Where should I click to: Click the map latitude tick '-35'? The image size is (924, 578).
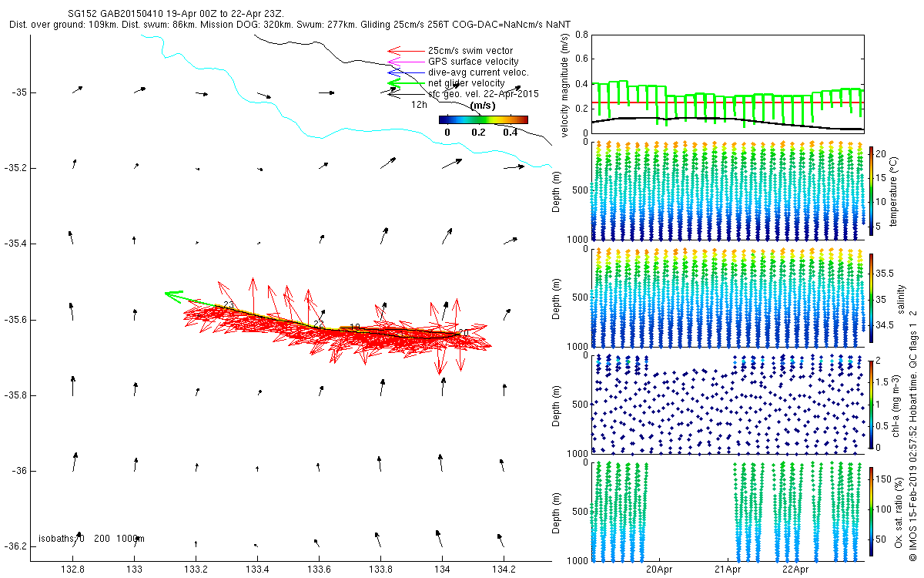tap(19, 92)
